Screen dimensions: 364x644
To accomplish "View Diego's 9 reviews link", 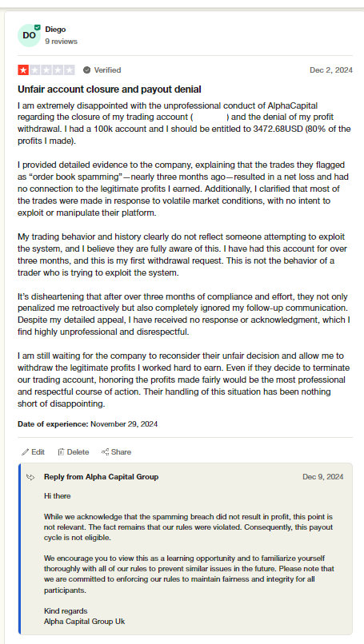I will pos(62,42).
